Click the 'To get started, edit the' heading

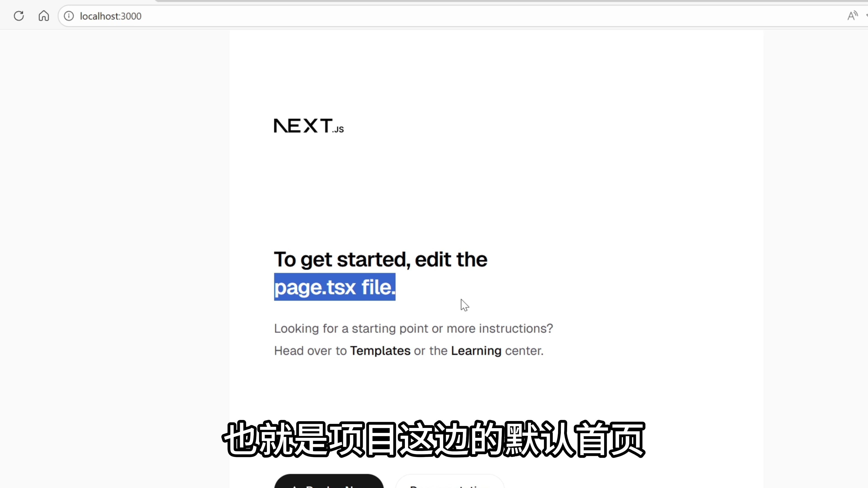pyautogui.click(x=380, y=259)
